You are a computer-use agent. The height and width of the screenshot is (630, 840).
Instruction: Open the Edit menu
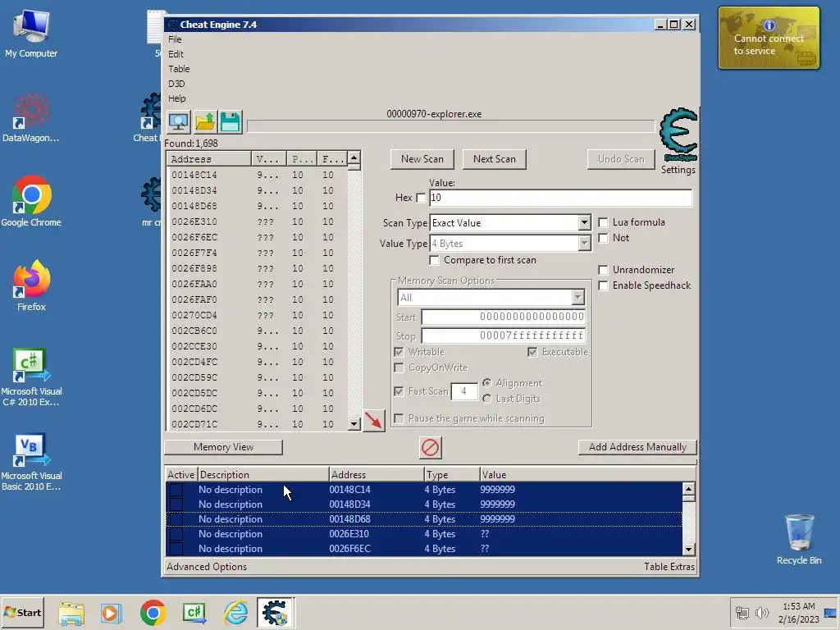click(x=176, y=54)
